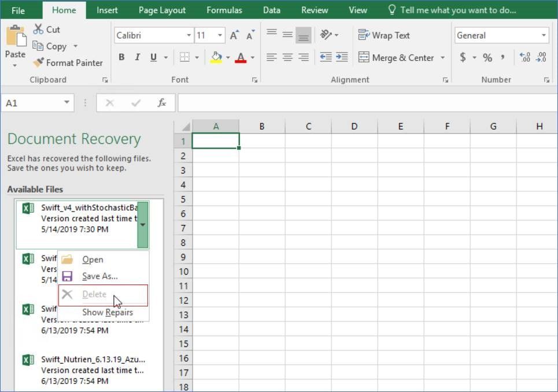Toggle Bold formatting
The width and height of the screenshot is (558, 392).
click(x=121, y=57)
